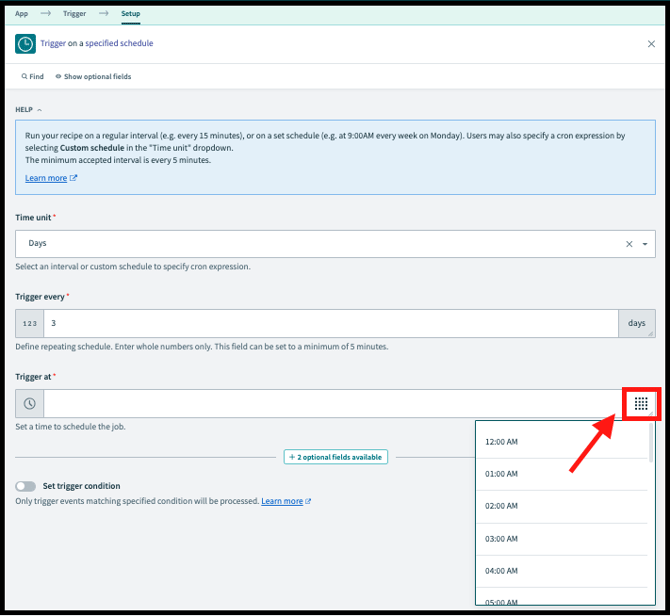Open the Time unit dropdown arrow
670x616 pixels.
click(645, 244)
